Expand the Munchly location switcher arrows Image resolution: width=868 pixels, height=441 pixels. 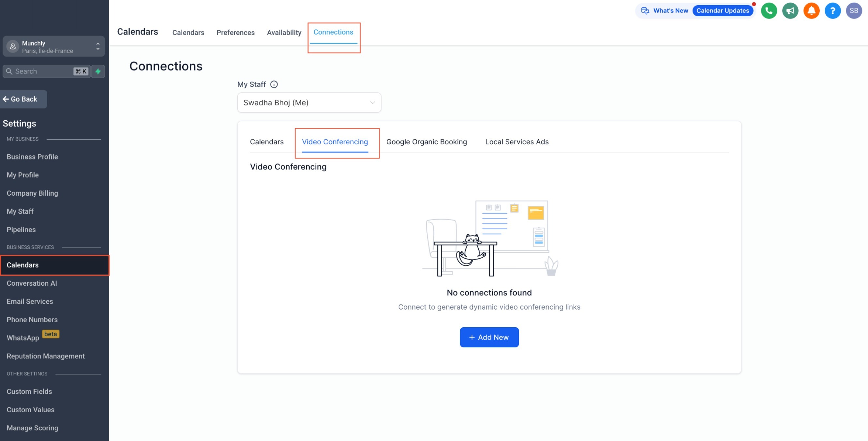[98, 47]
